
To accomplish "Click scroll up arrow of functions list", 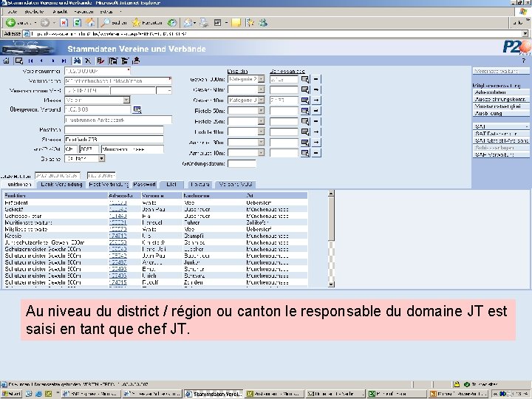I will click(x=332, y=194).
